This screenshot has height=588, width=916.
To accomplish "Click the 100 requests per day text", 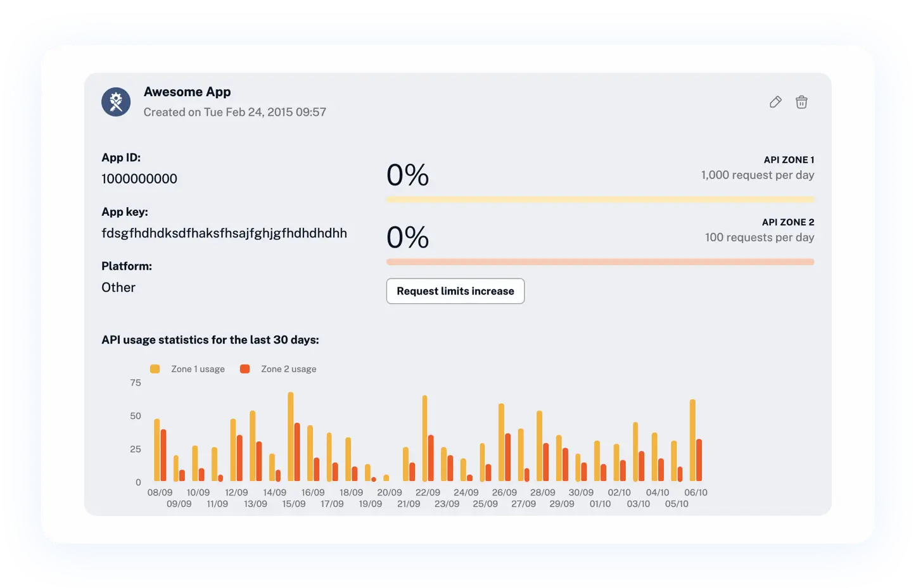I will (760, 237).
